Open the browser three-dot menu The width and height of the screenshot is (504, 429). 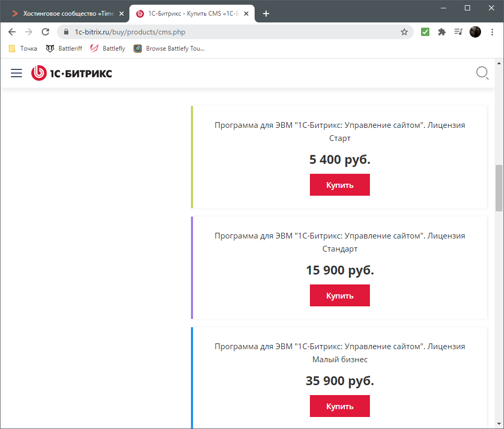tap(492, 32)
